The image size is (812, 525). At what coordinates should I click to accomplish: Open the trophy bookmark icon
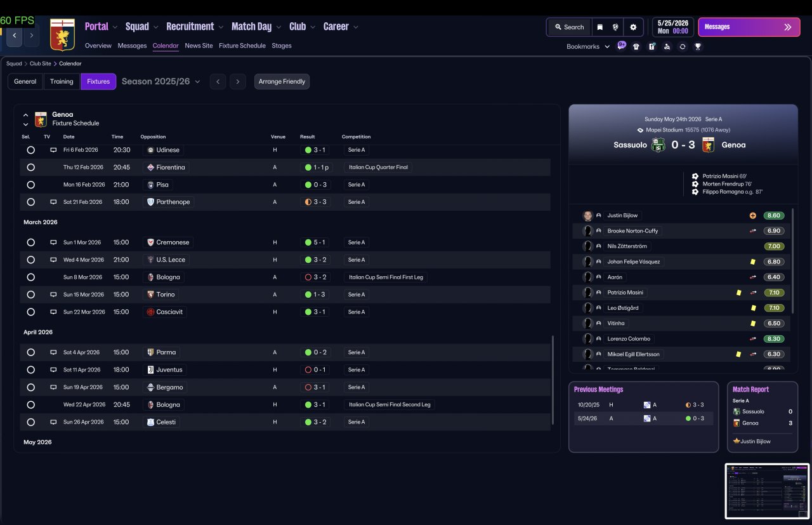pos(698,46)
